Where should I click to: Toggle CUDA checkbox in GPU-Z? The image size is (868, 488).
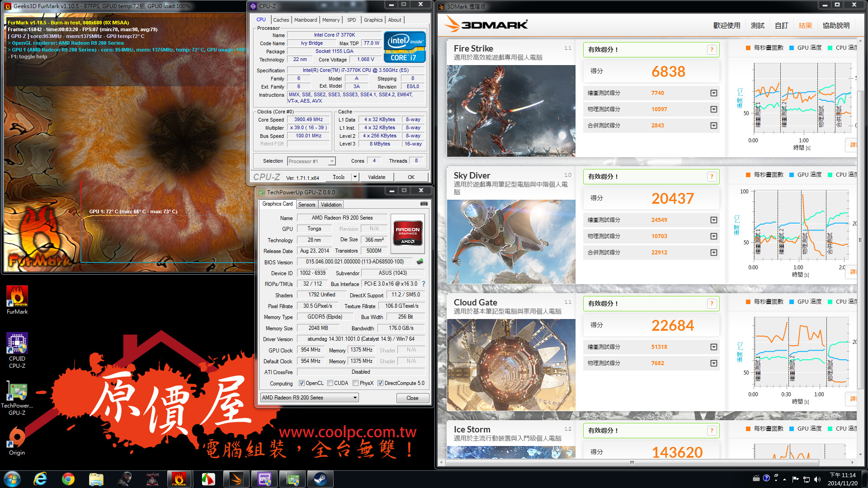coord(330,383)
